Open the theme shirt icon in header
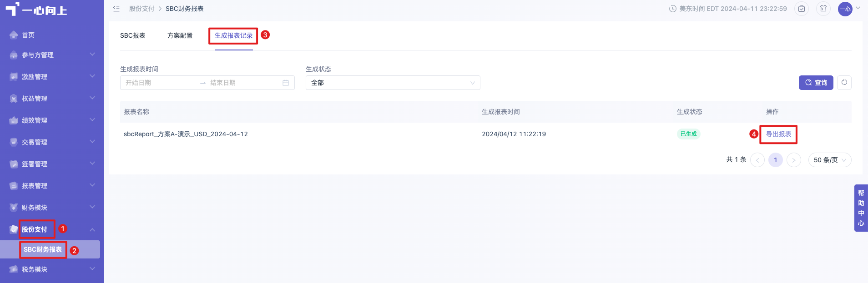Image resolution: width=868 pixels, height=283 pixels. click(823, 9)
